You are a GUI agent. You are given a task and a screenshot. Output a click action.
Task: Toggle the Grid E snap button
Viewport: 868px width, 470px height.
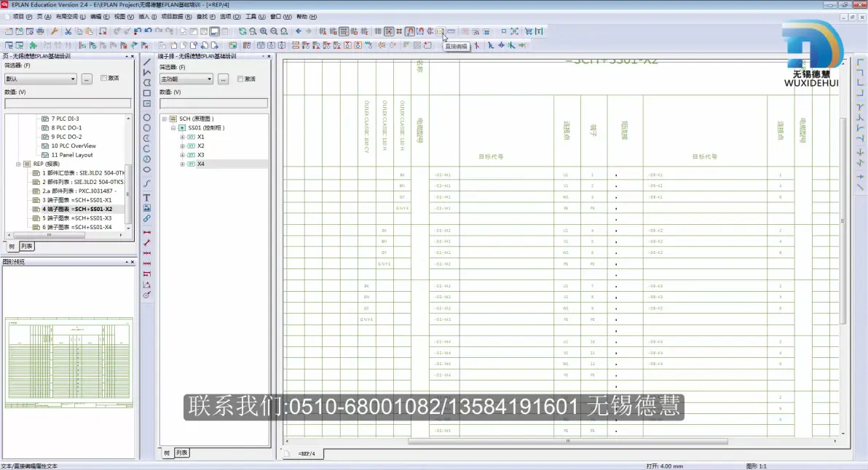click(365, 31)
